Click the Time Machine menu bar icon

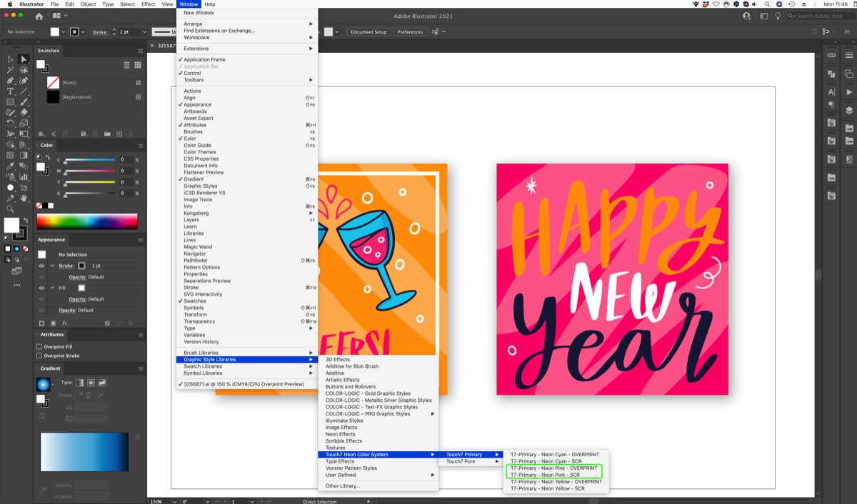tap(793, 4)
